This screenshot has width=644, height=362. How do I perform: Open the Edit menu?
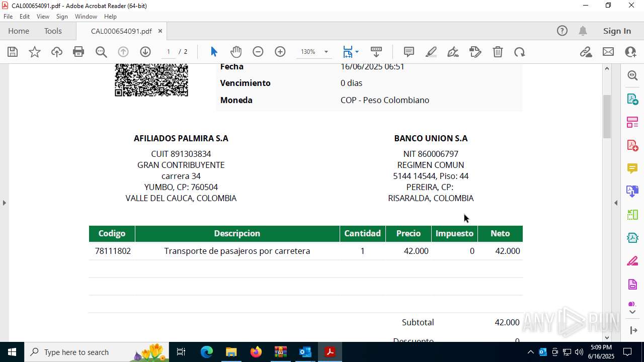tap(25, 17)
